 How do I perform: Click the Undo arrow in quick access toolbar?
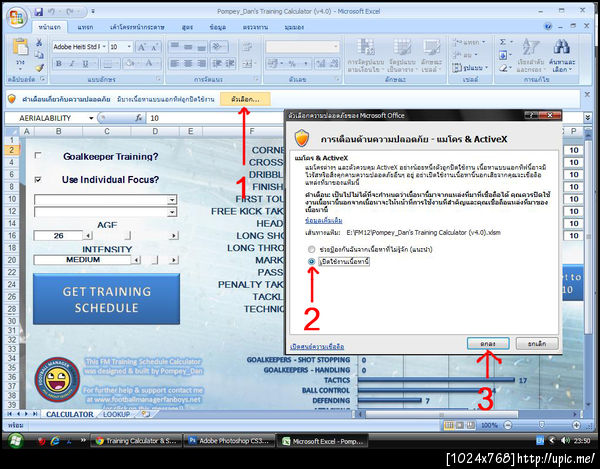(52, 12)
